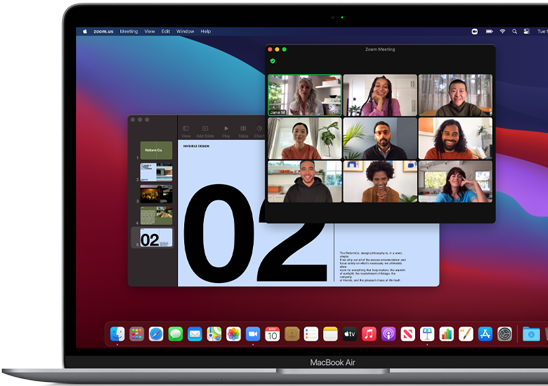Select slide 1 thumbnail in Keynote

tap(156, 150)
